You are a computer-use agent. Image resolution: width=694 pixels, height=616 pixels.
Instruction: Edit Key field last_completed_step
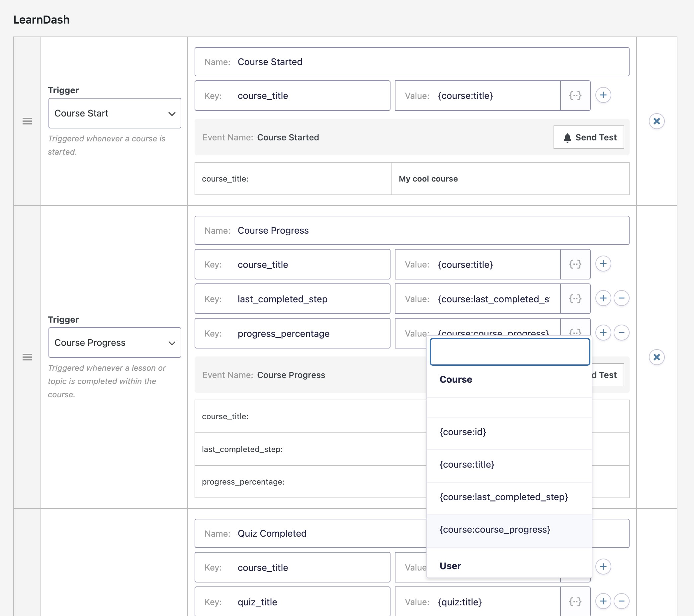(292, 299)
